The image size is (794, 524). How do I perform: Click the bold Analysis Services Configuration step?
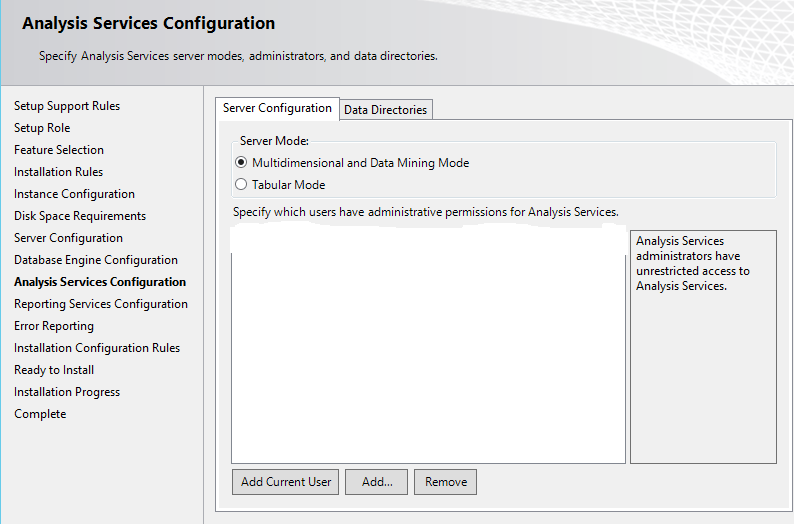pyautogui.click(x=100, y=282)
